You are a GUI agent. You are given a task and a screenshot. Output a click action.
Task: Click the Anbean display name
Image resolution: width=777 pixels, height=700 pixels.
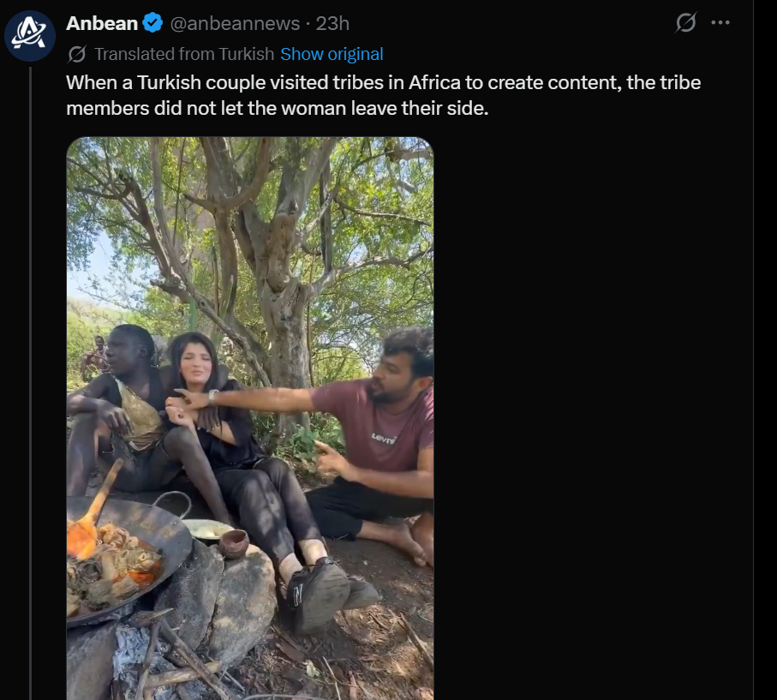pyautogui.click(x=102, y=24)
